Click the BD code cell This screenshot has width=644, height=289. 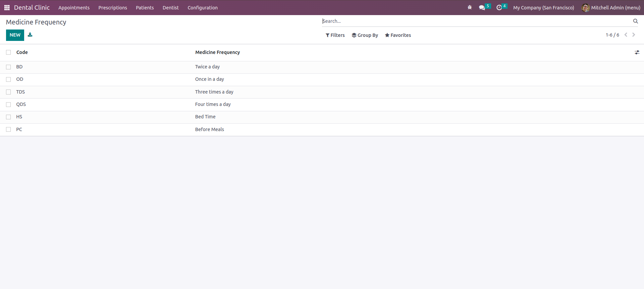coord(19,67)
